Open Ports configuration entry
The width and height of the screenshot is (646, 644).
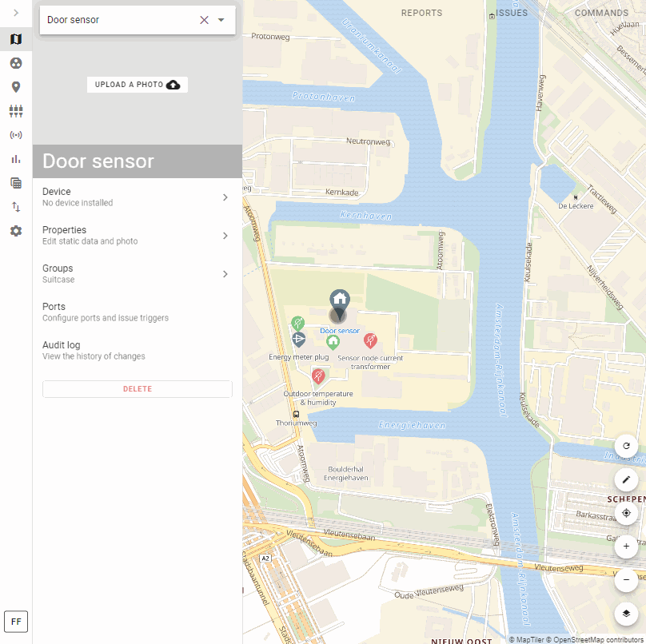point(137,312)
